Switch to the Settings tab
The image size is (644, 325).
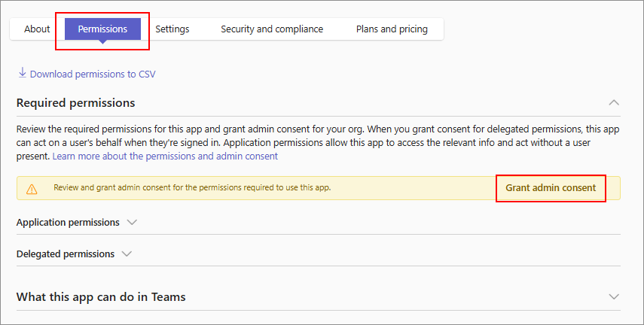[172, 29]
